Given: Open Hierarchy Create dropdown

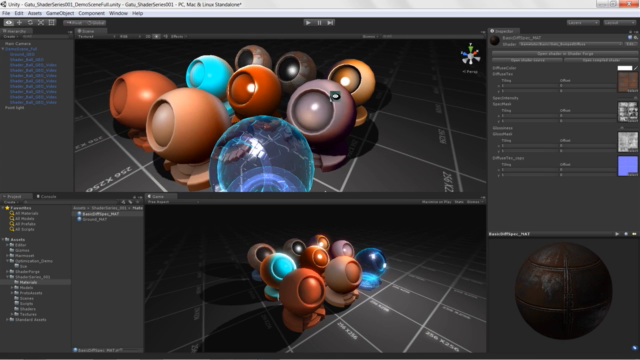Looking at the screenshot, I should [10, 37].
